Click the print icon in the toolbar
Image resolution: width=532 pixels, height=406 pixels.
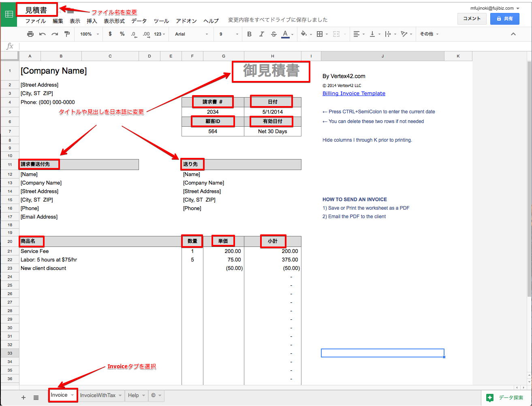pos(30,34)
